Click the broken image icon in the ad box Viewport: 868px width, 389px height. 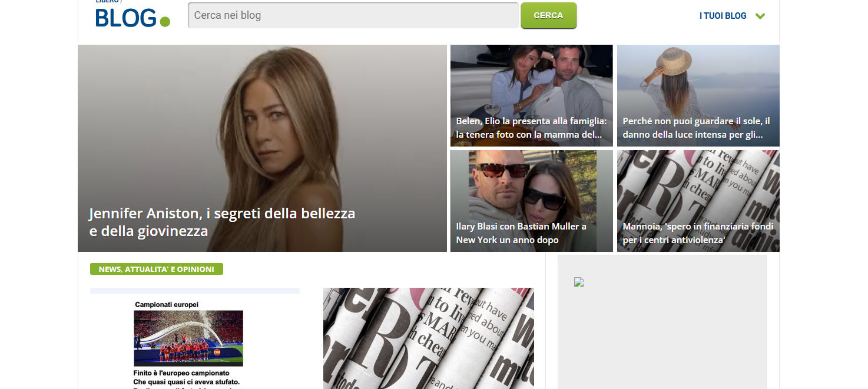579,282
